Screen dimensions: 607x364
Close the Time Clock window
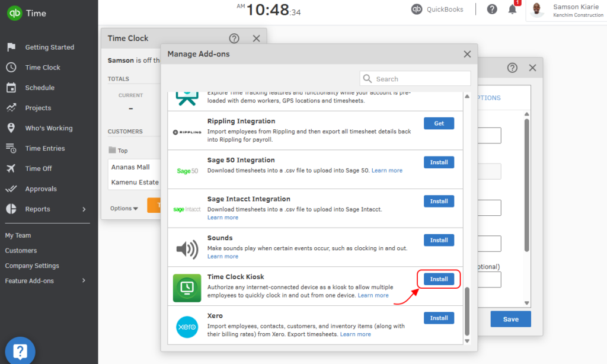[256, 39]
